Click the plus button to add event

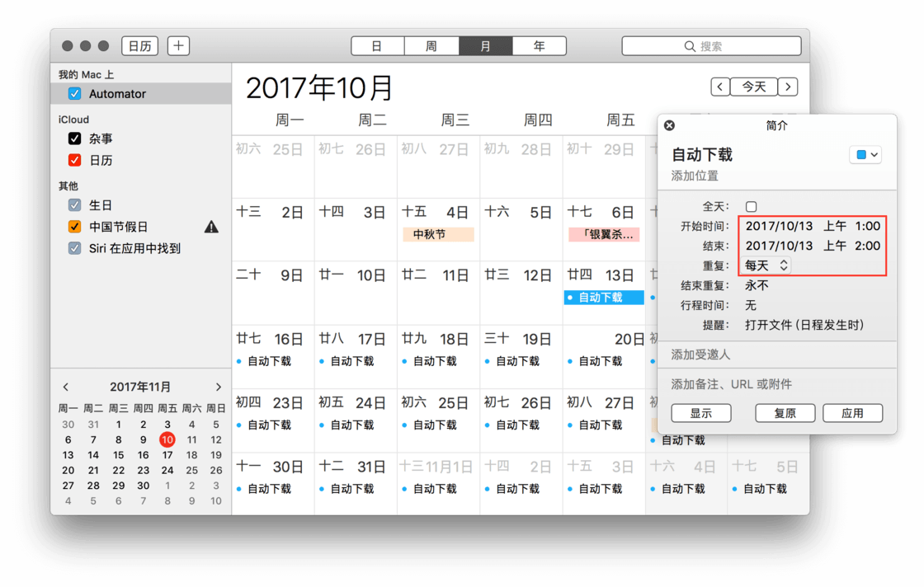[178, 46]
